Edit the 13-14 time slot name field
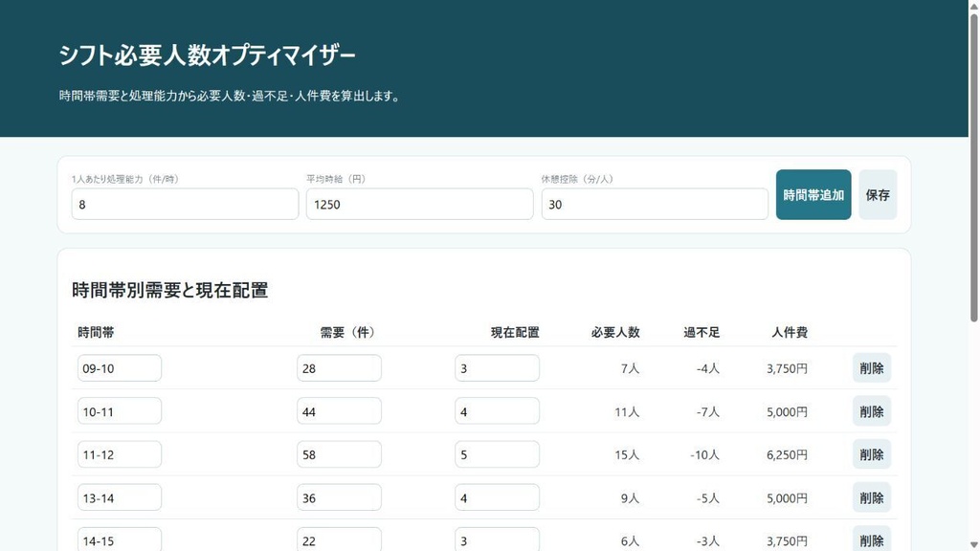 [120, 497]
